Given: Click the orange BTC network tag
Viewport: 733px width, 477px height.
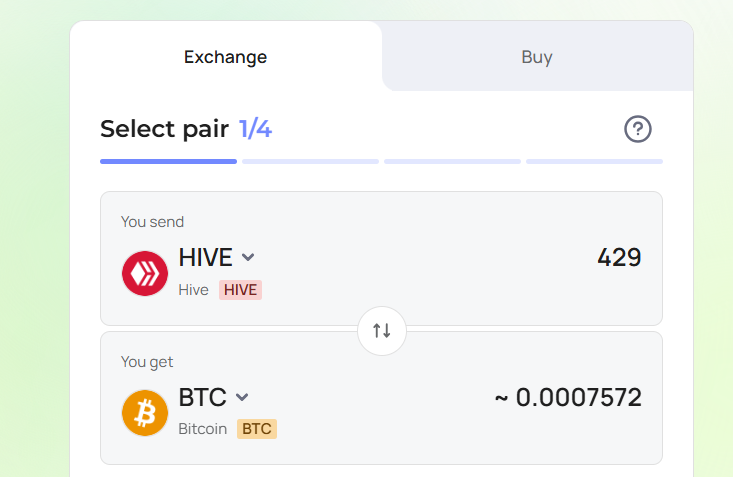Looking at the screenshot, I should 257,429.
